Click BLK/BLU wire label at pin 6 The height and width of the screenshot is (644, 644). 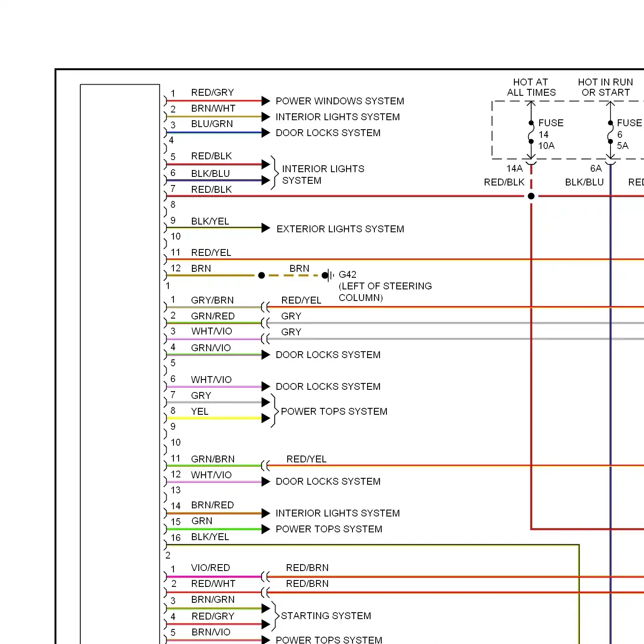click(210, 173)
